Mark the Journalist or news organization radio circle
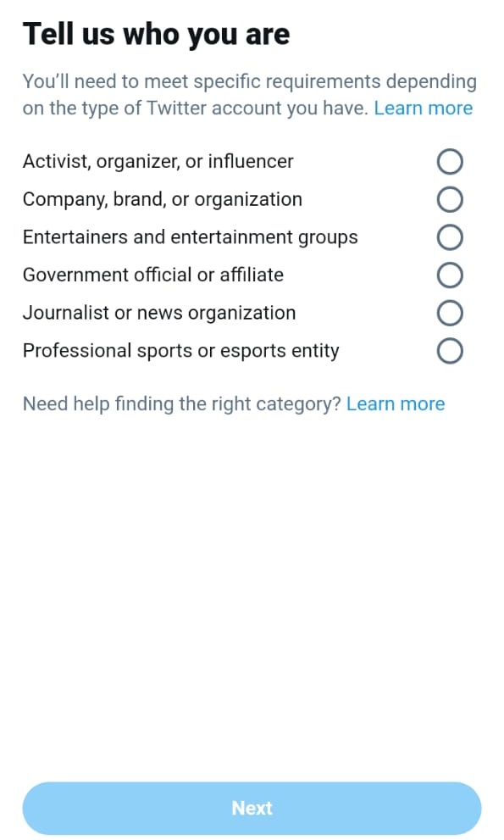The width and height of the screenshot is (504, 840). coord(450,313)
